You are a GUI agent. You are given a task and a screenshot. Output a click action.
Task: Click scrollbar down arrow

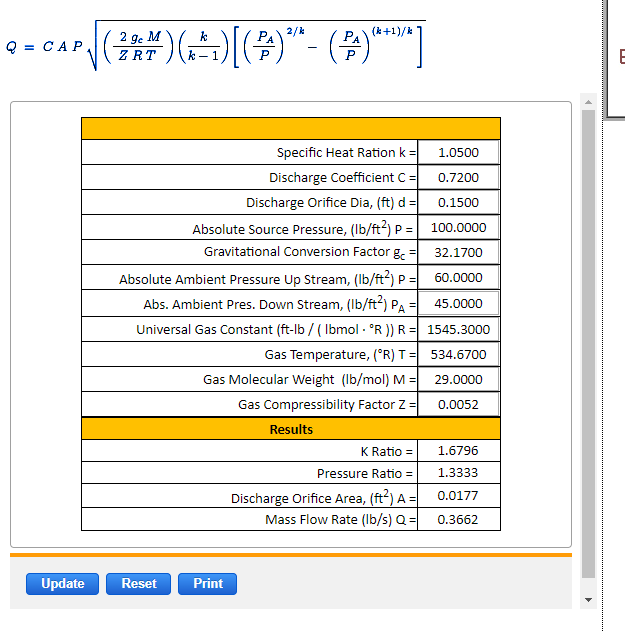[x=588, y=600]
